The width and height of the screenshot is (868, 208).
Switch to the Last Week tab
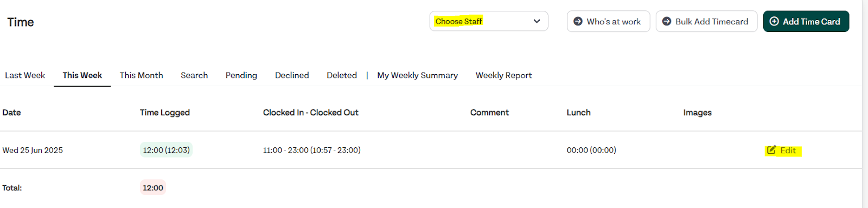25,75
